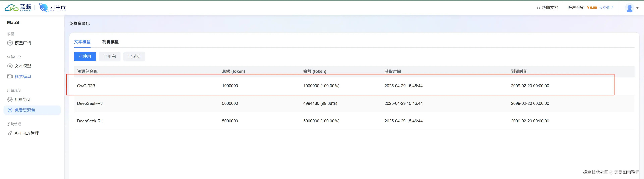This screenshot has width=644, height=179.
Task: Click DeepSeek-R1 acquisition time cell
Action: tap(404, 121)
